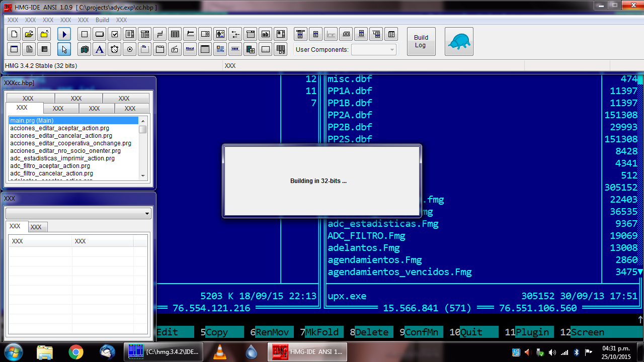Viewport: 644px width, 362px height.
Task: Open the Toolbar builder icon
Action: coord(346,34)
